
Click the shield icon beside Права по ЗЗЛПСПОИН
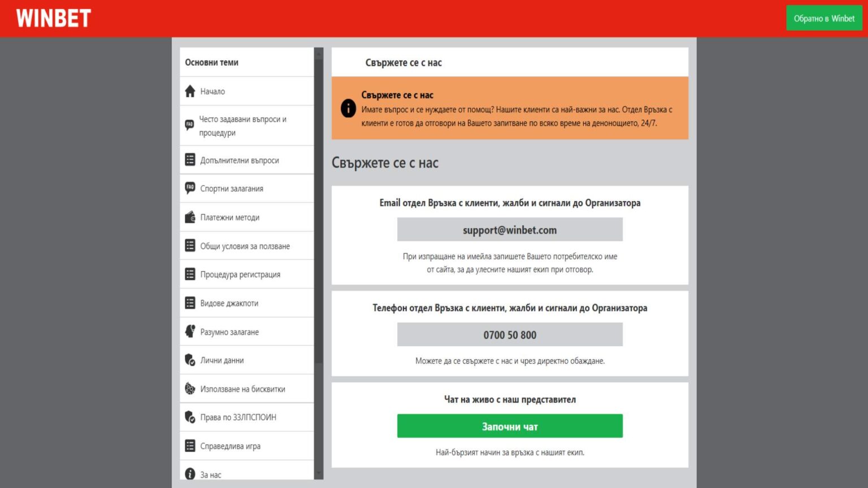(190, 417)
